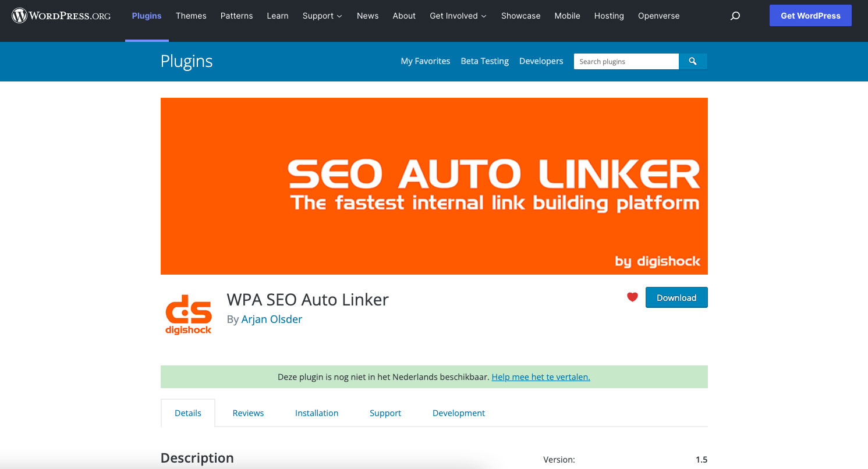Go to the Plugins nav item
868x469 pixels.
click(147, 16)
